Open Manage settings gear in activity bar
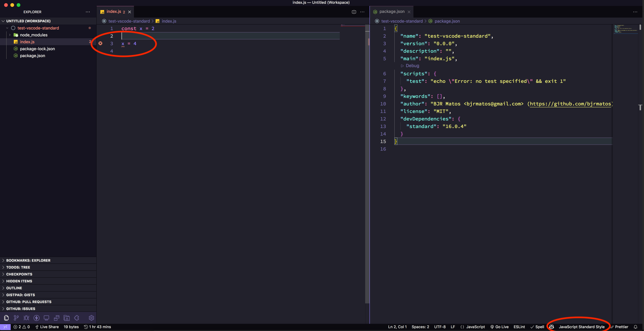The height and width of the screenshot is (331, 644). coord(91,318)
